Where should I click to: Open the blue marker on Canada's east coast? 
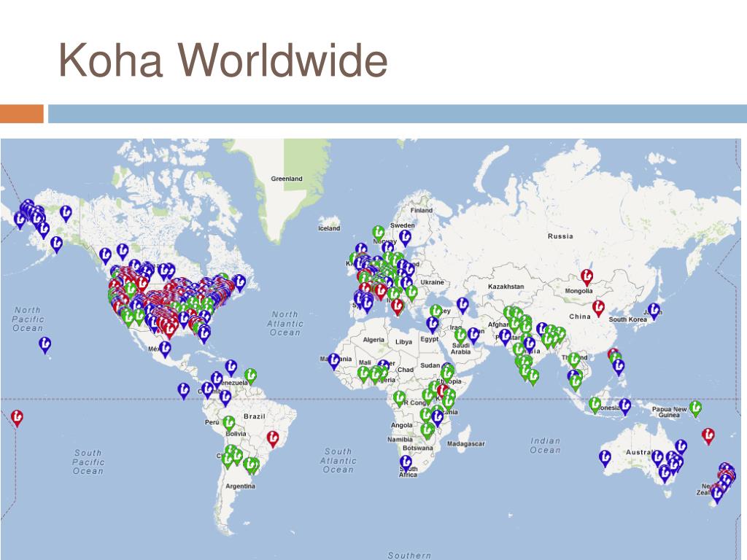click(x=239, y=282)
